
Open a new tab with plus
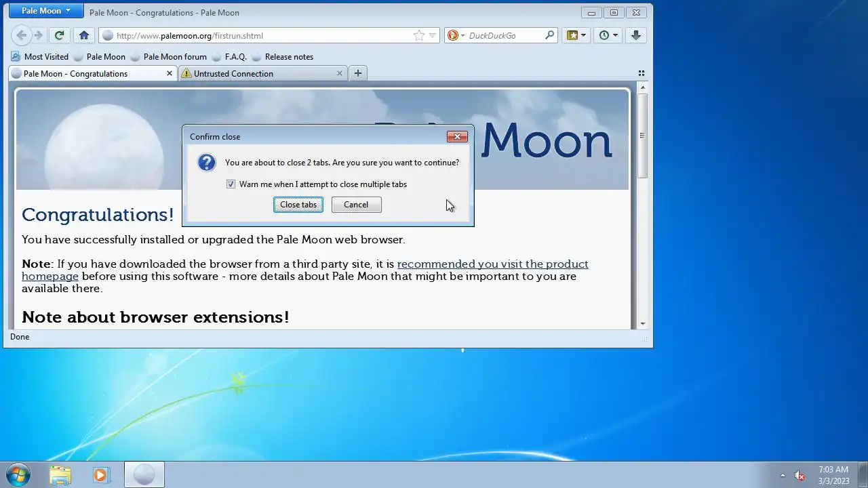point(358,73)
